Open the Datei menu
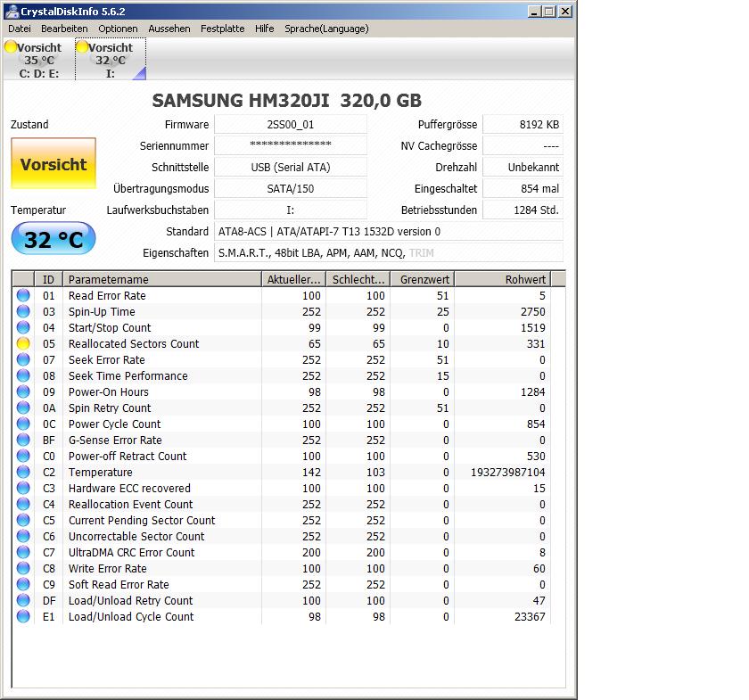Image resolution: width=749 pixels, height=700 pixels. pos(20,29)
